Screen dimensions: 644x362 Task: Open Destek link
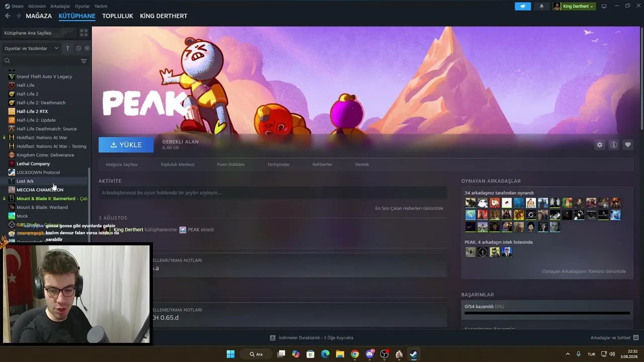362,164
